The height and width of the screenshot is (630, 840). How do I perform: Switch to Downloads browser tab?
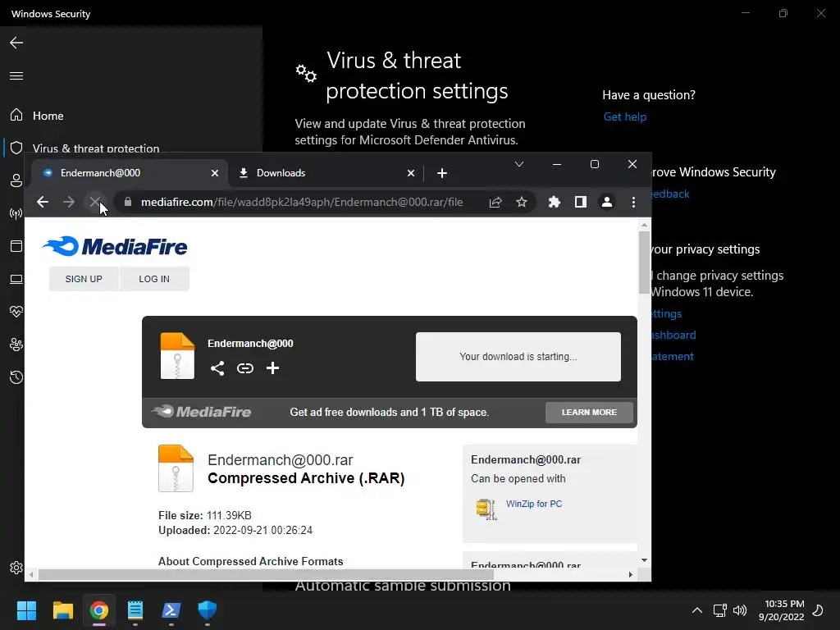point(326,173)
